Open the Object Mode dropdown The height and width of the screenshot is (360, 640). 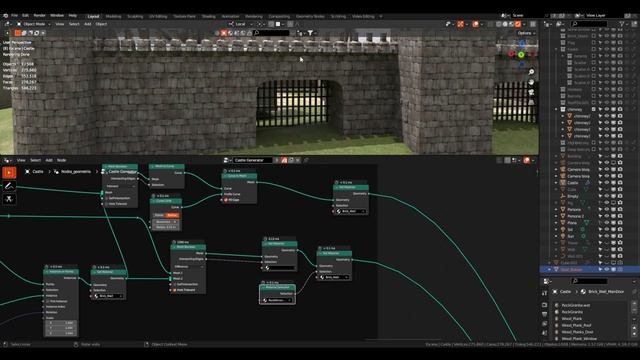[33, 24]
